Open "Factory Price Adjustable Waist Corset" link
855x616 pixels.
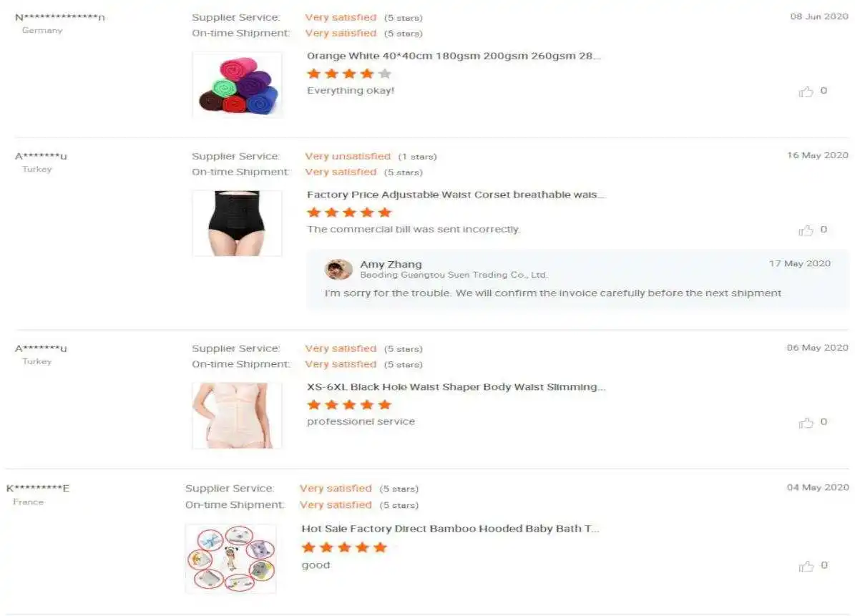click(456, 195)
